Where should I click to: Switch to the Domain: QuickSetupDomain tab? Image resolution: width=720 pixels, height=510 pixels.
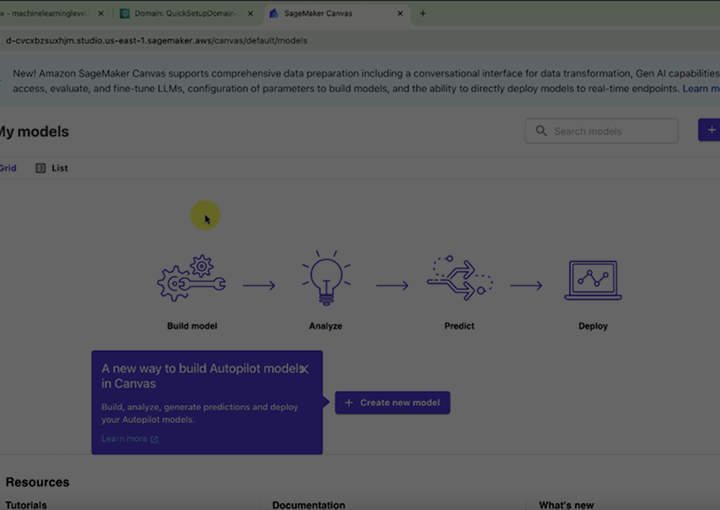(x=185, y=13)
